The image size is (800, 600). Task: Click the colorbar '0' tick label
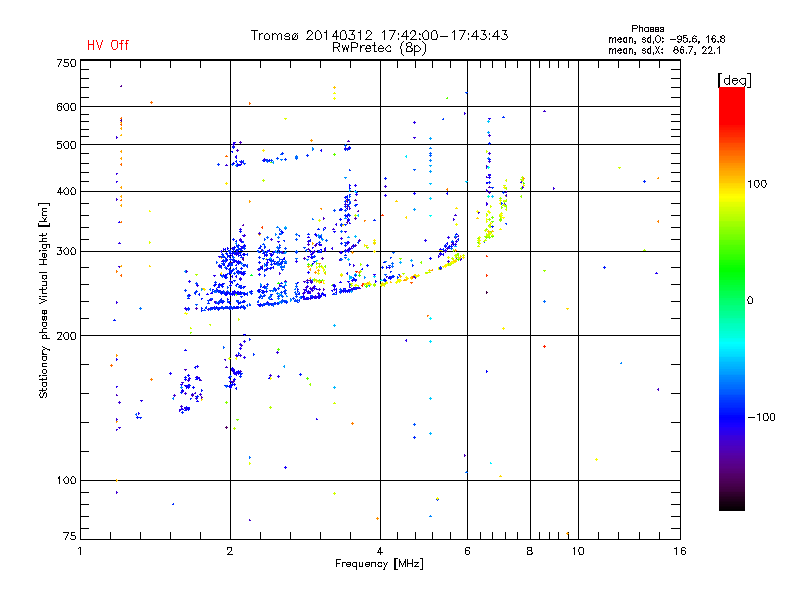[x=750, y=301]
